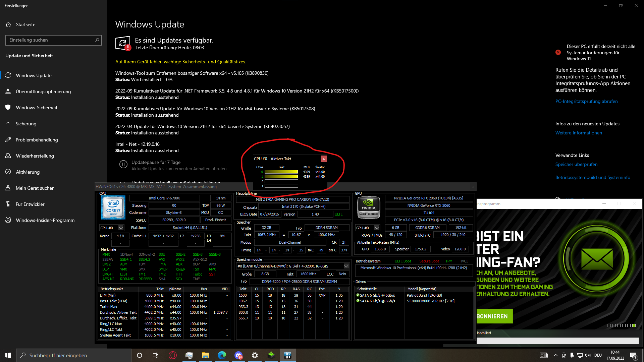Click the taskbar search box
644x362 pixels.
click(x=74, y=355)
